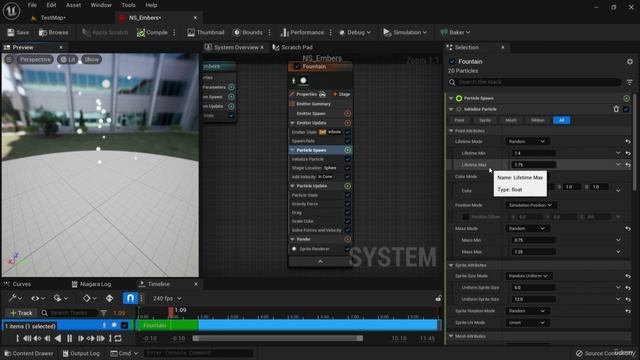The height and width of the screenshot is (360, 640).
Task: Compile the Niagara system
Action: (x=152, y=32)
